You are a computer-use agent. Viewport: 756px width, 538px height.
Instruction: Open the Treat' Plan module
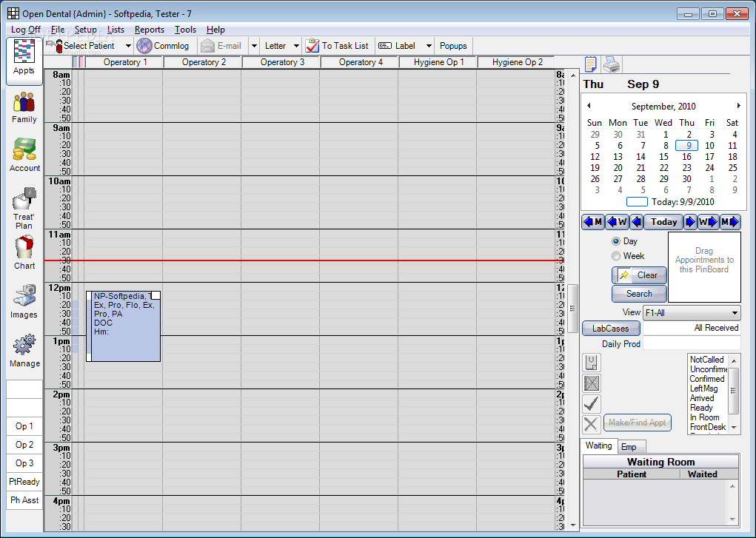point(24,208)
